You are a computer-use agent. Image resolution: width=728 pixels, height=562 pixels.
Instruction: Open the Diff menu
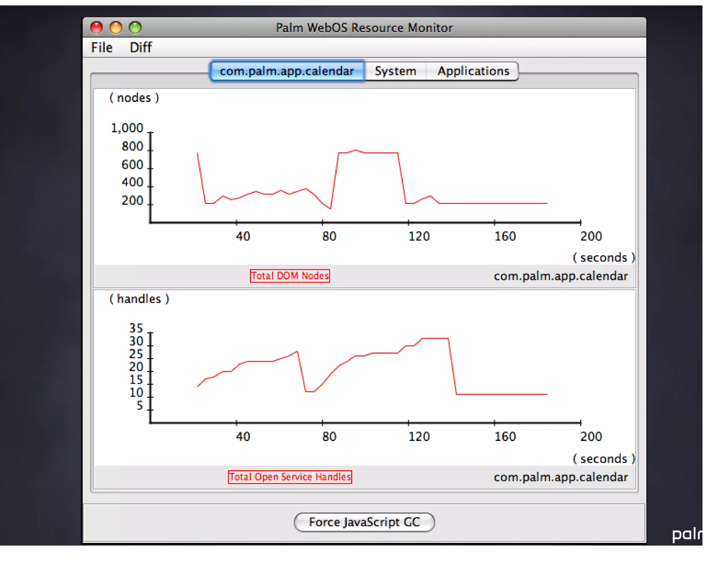[140, 47]
